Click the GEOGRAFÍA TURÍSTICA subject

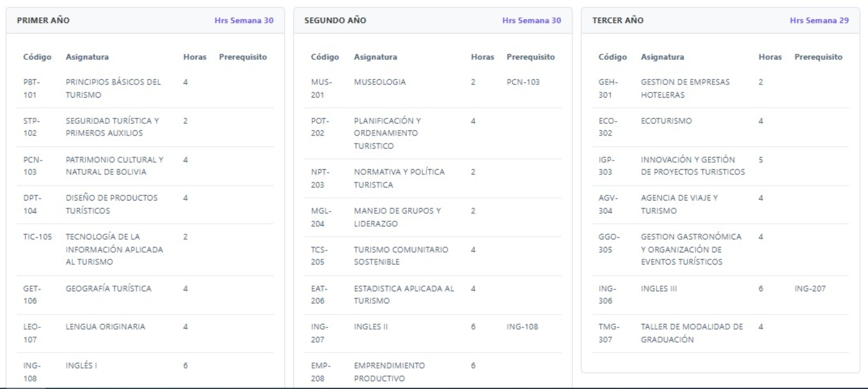108,288
